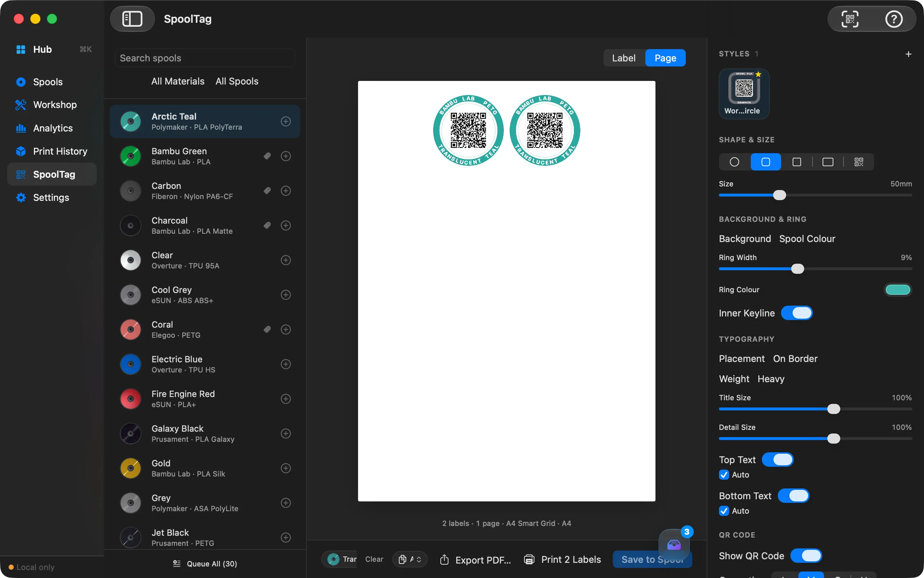Add a new style with the plus icon
Screen dimensions: 924x578
pos(908,54)
